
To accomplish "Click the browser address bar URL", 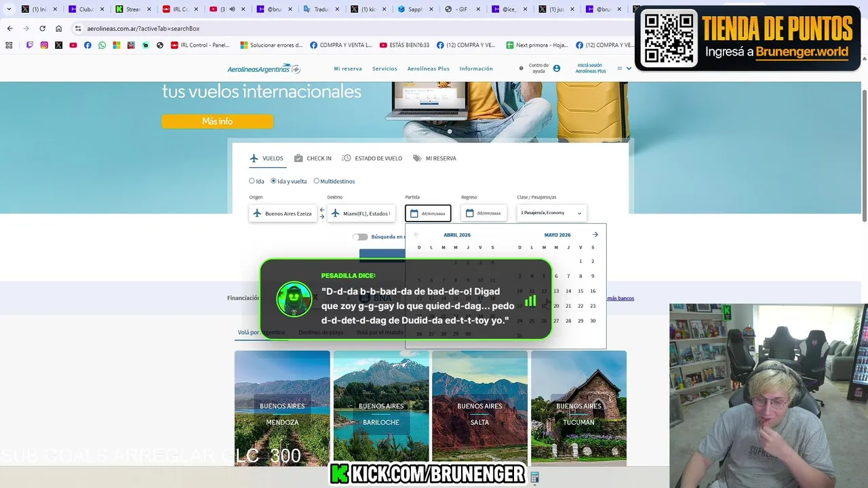I will coord(143,28).
